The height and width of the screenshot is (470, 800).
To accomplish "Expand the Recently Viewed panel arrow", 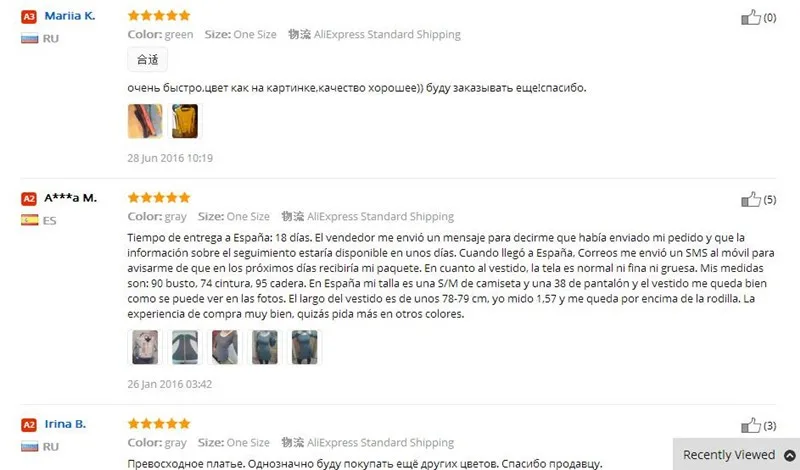I will point(790,455).
